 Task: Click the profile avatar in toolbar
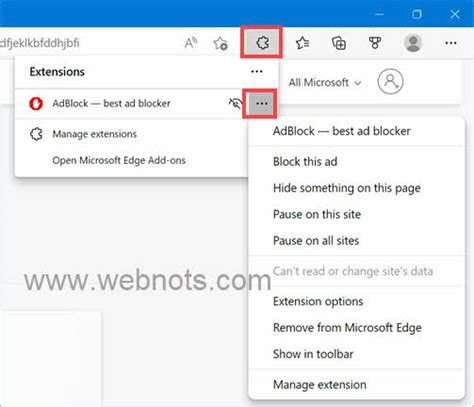(x=413, y=43)
